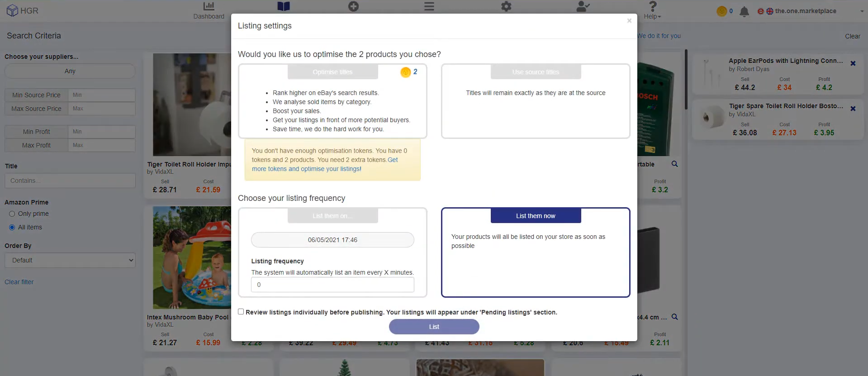Choose the List them now option

[536, 216]
